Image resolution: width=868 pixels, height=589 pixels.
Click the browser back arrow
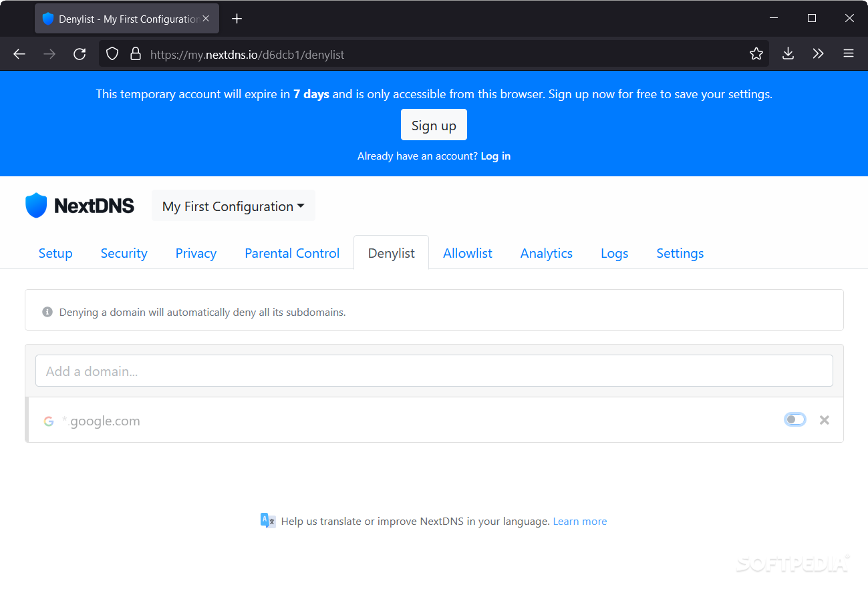(x=19, y=54)
